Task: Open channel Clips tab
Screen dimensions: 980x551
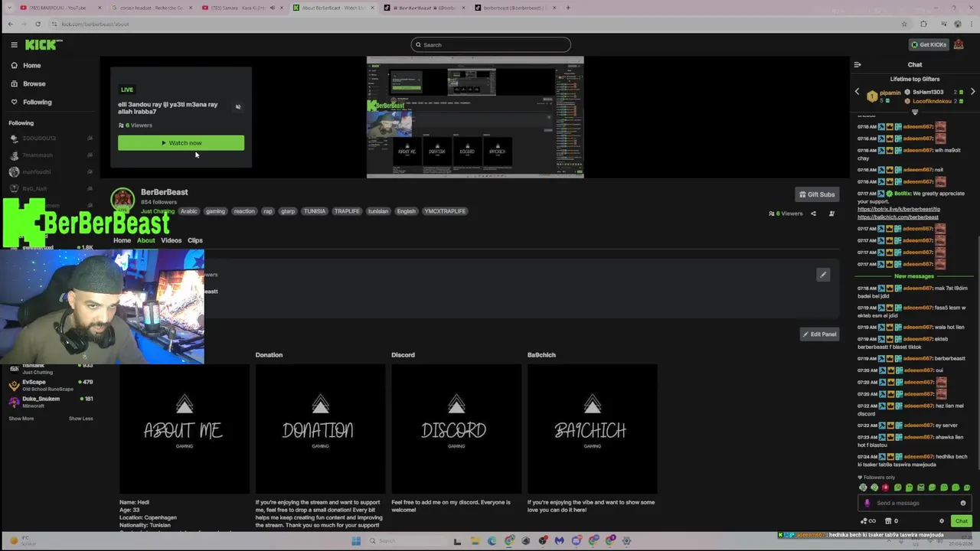Action: pyautogui.click(x=195, y=240)
